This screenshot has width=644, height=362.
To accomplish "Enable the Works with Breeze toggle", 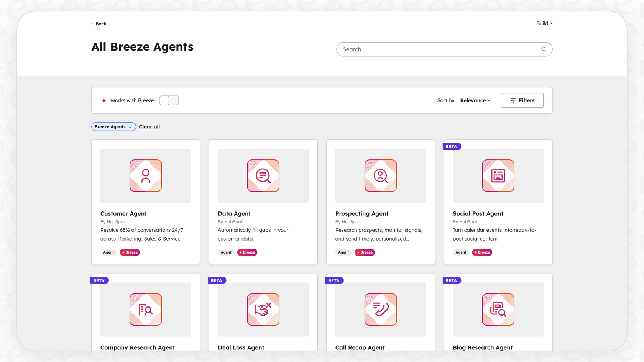I will 169,100.
